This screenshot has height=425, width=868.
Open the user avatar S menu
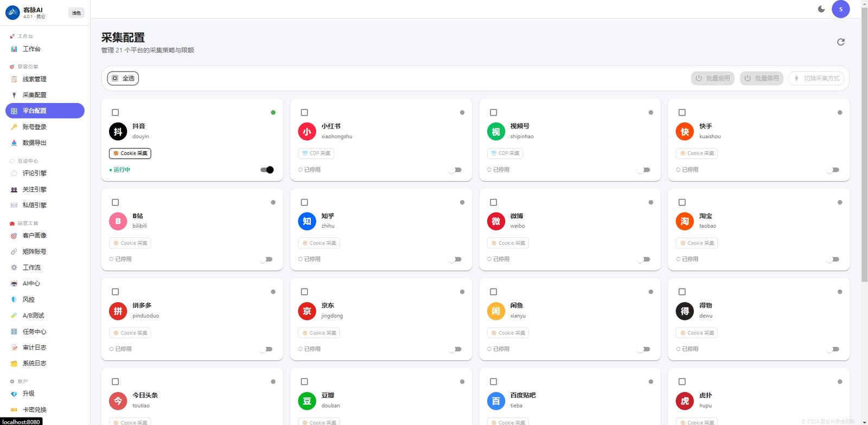(x=841, y=9)
